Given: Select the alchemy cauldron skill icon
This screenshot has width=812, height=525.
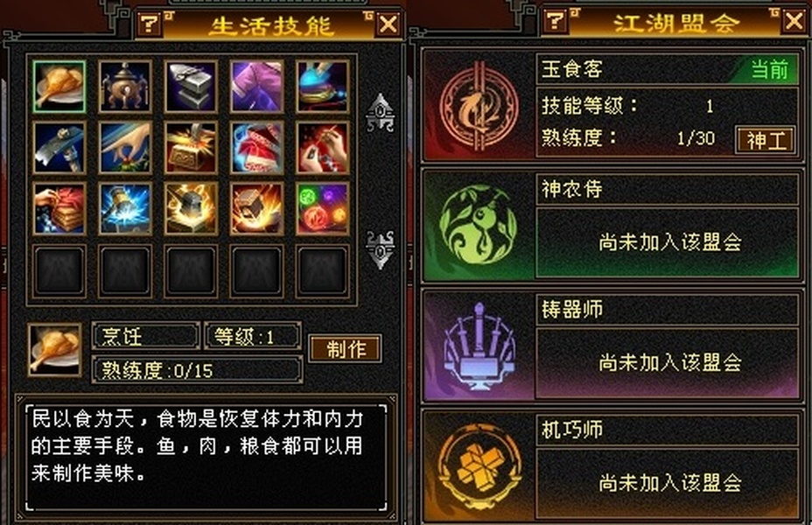Looking at the screenshot, I should point(125,87).
